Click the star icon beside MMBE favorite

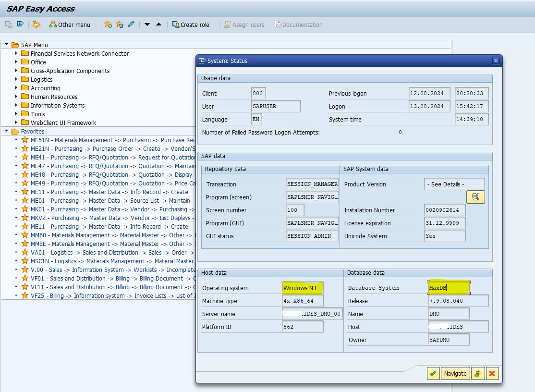click(25, 244)
